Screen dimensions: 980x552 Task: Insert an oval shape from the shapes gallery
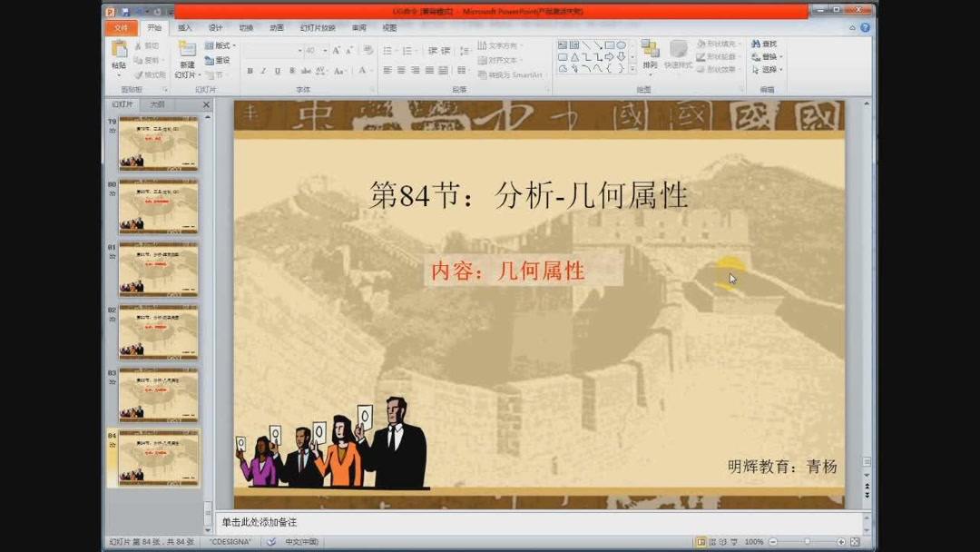pos(619,45)
